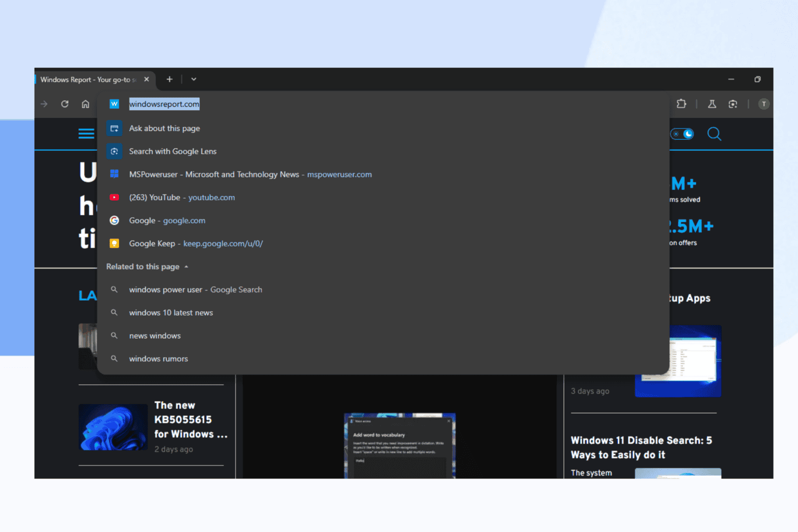This screenshot has width=798, height=532.
Task: Select the Windows Report tab
Action: (x=87, y=79)
